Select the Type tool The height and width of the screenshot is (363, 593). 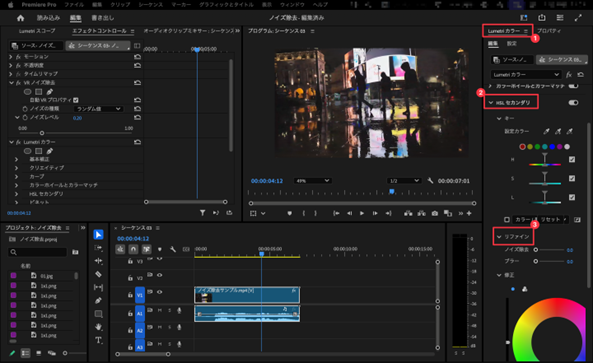tap(98, 340)
